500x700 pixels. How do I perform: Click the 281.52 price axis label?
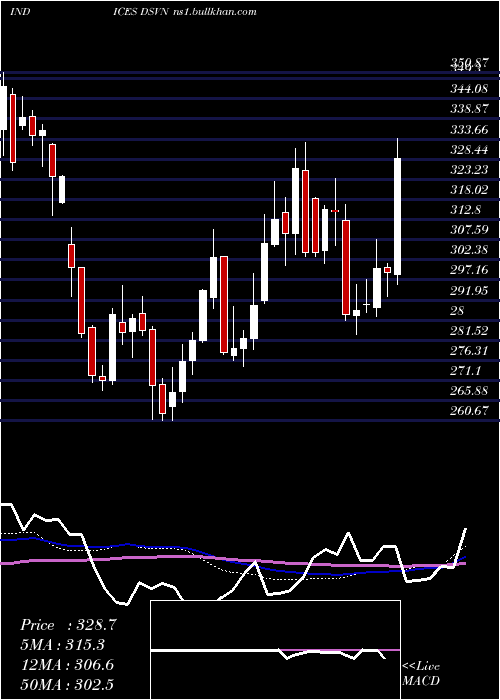[x=469, y=331]
